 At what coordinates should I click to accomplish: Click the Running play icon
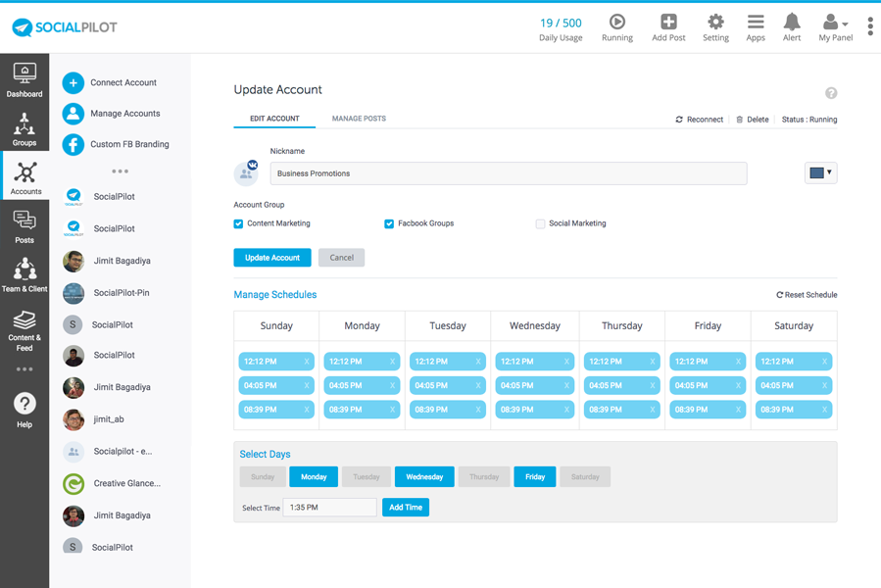pos(616,23)
